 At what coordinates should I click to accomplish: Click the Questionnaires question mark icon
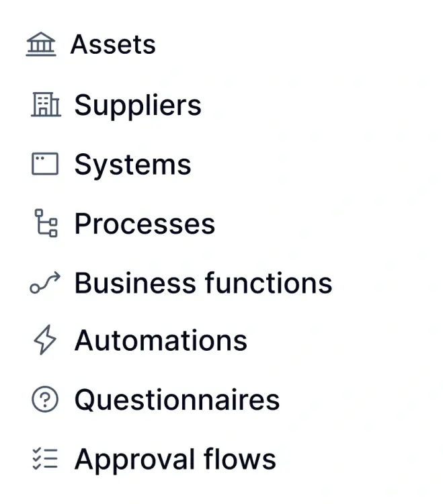pos(45,401)
